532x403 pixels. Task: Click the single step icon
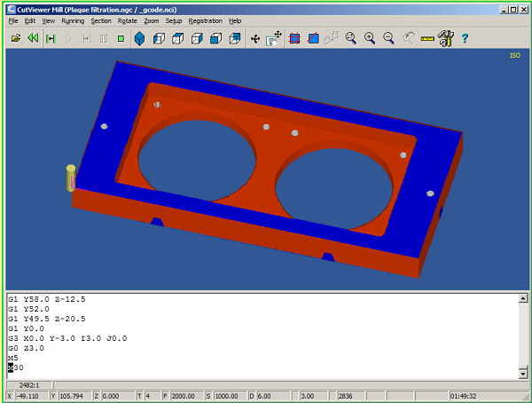[87, 38]
